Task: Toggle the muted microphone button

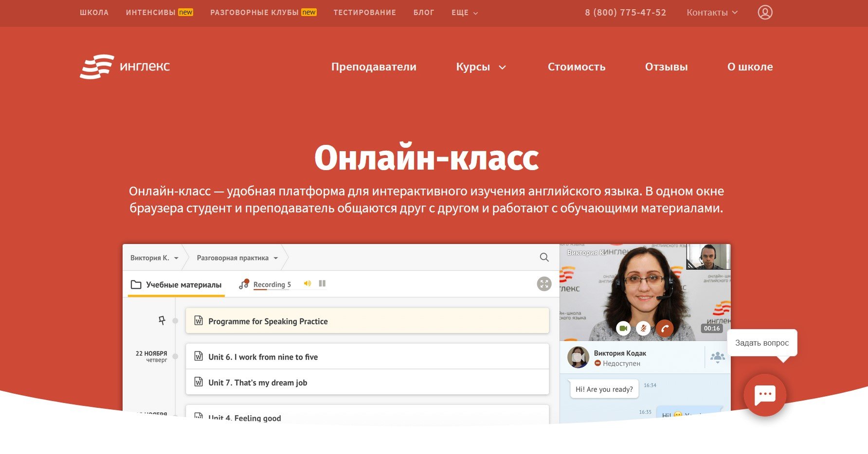Action: coord(643,329)
